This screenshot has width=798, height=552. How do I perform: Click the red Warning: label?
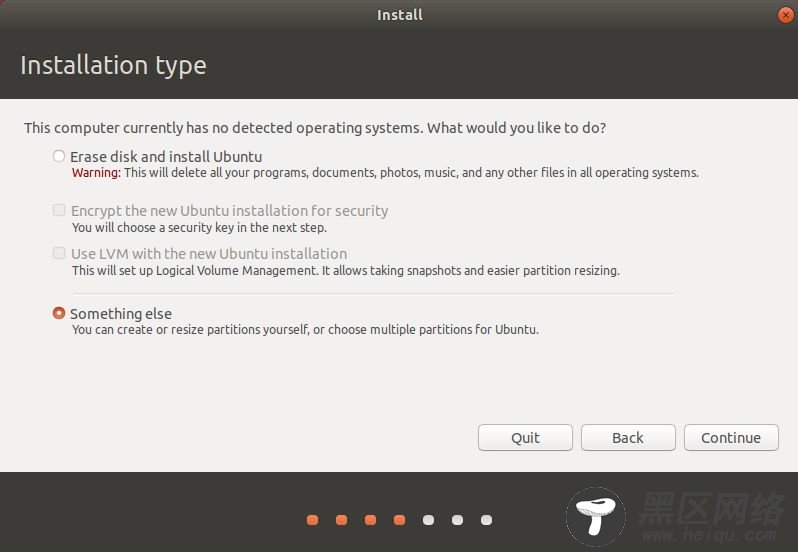(x=96, y=172)
